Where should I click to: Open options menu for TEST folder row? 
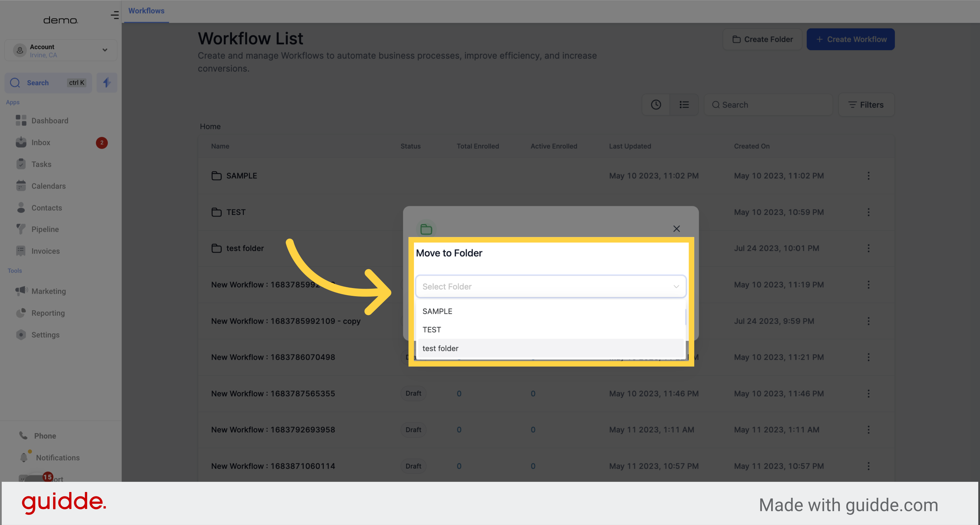[868, 212]
